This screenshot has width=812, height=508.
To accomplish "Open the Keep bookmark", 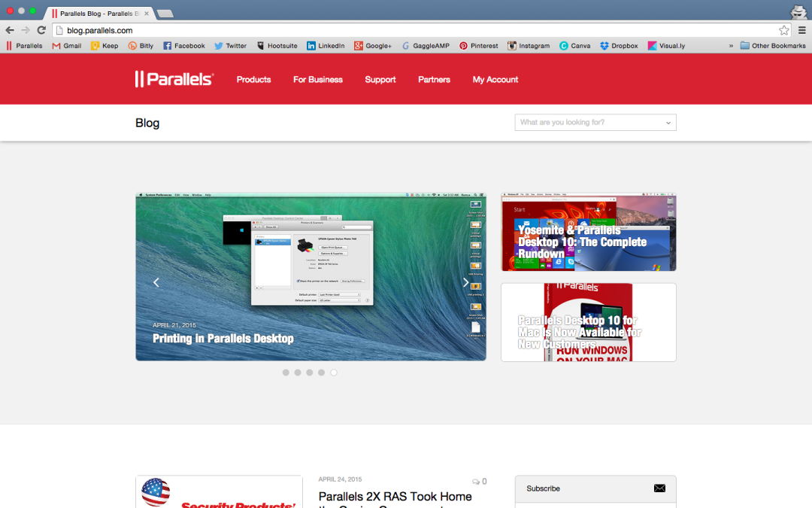I will [105, 46].
